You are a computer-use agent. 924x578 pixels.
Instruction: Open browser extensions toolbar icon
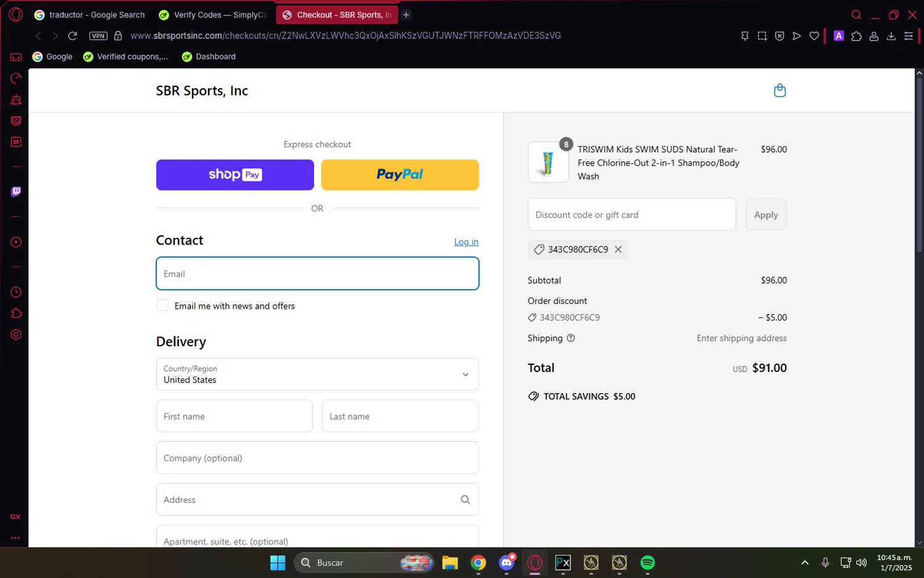(x=856, y=36)
